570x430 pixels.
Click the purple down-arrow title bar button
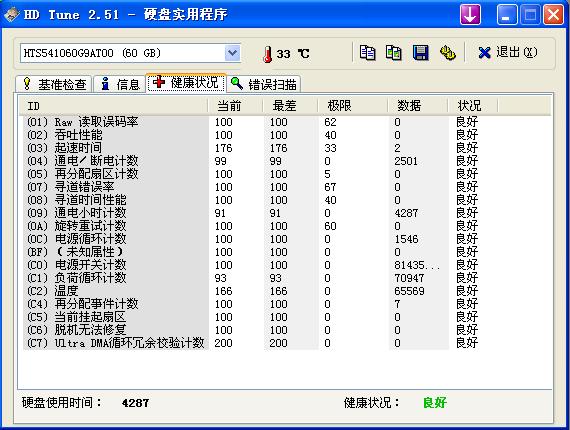pos(470,15)
